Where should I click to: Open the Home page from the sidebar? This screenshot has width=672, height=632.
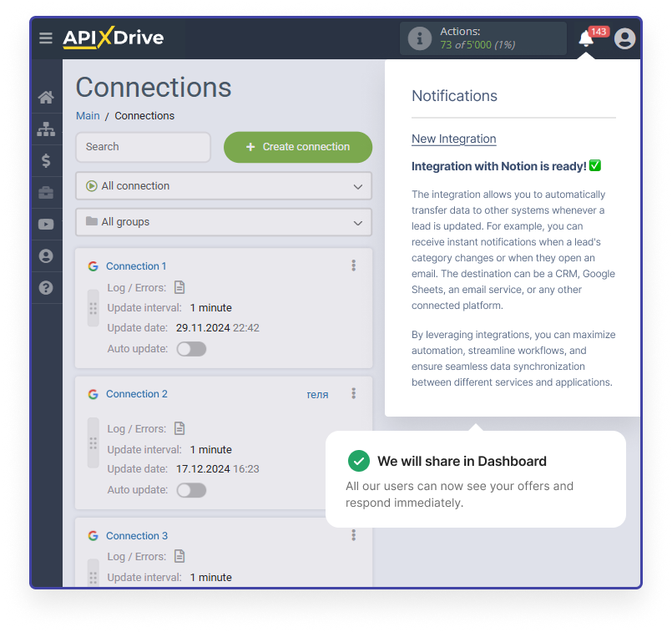click(47, 96)
